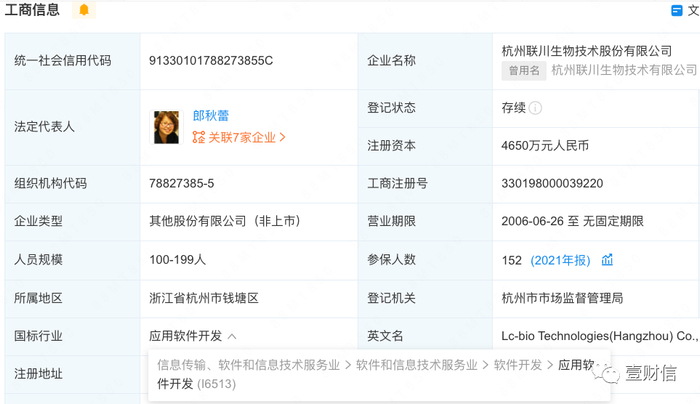Click the 统一社会信用代码 label
This screenshot has width=700, height=404.
(62, 61)
